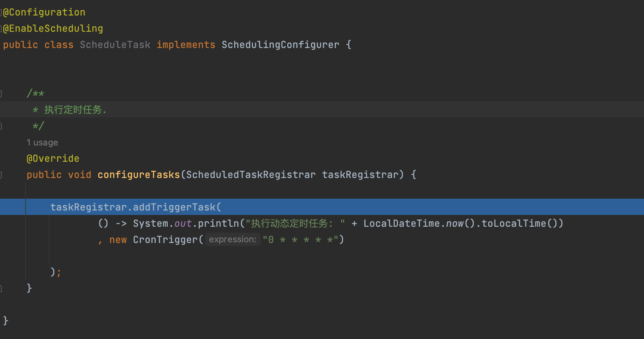Screen dimensions: 644x339
Task: Select the ScheduleTask class name
Action: pyautogui.click(x=115, y=45)
